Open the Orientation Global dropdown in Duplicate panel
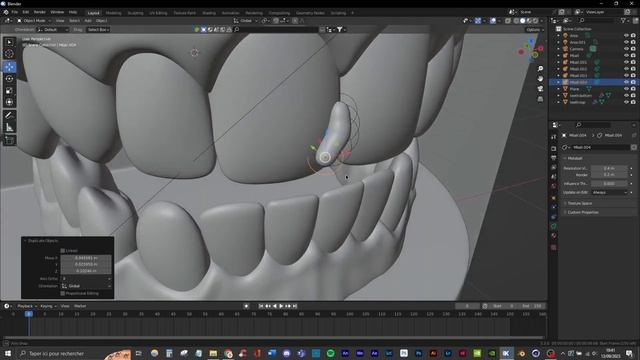 pyautogui.click(x=86, y=286)
